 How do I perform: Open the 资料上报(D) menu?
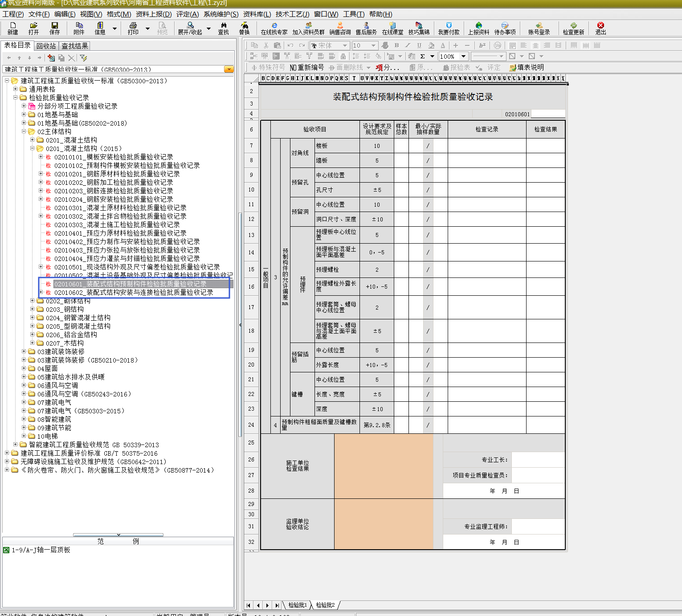(154, 14)
